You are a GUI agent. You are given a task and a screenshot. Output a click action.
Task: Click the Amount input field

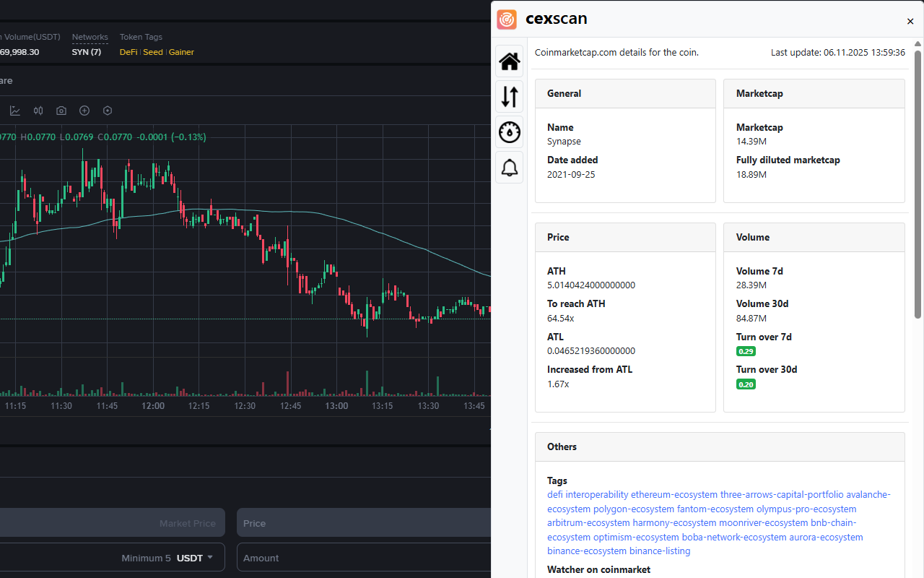364,557
